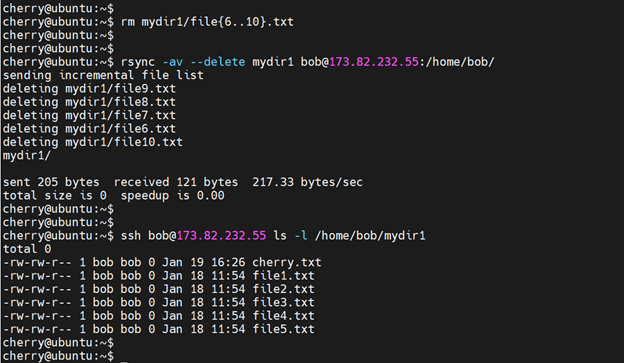Click the rm mydir1/file{6..10}.txt command text

[207, 22]
